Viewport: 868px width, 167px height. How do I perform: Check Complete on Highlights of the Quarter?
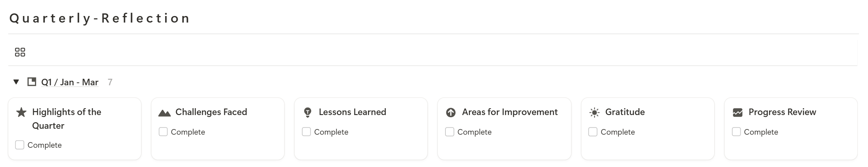pyautogui.click(x=20, y=145)
